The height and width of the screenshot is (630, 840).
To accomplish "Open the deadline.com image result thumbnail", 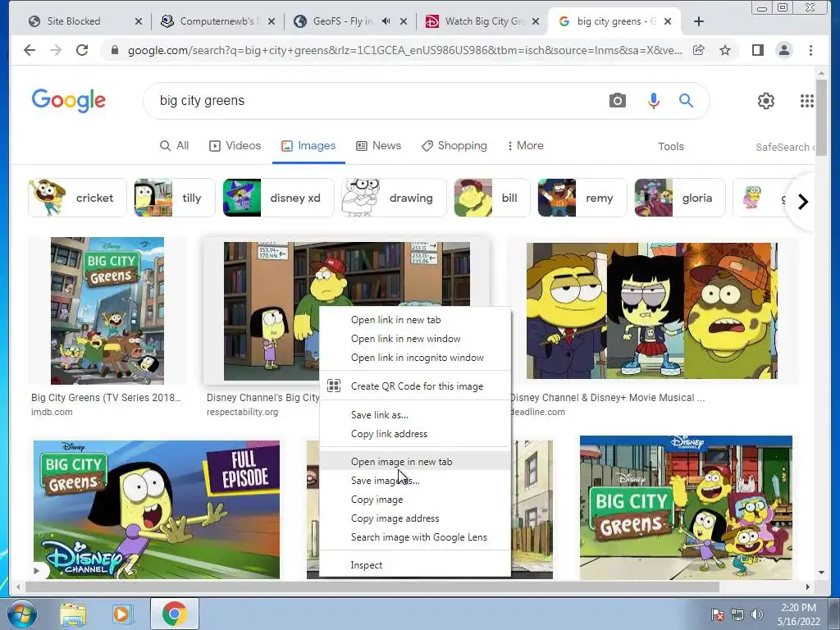I will tap(652, 311).
